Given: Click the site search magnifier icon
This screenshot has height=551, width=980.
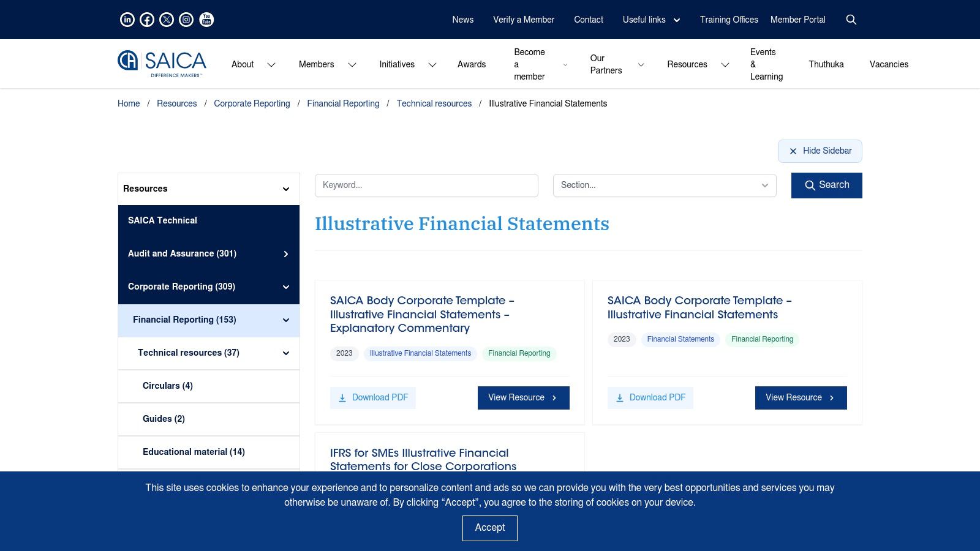Looking at the screenshot, I should point(851,19).
